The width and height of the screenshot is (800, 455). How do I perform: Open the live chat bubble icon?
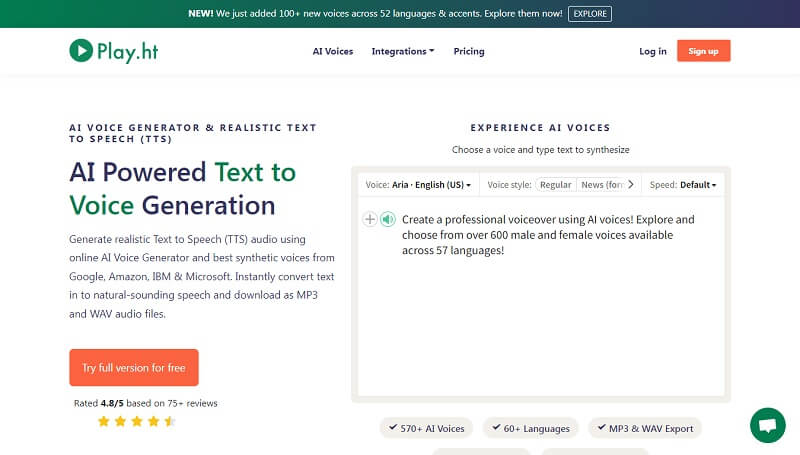(767, 425)
